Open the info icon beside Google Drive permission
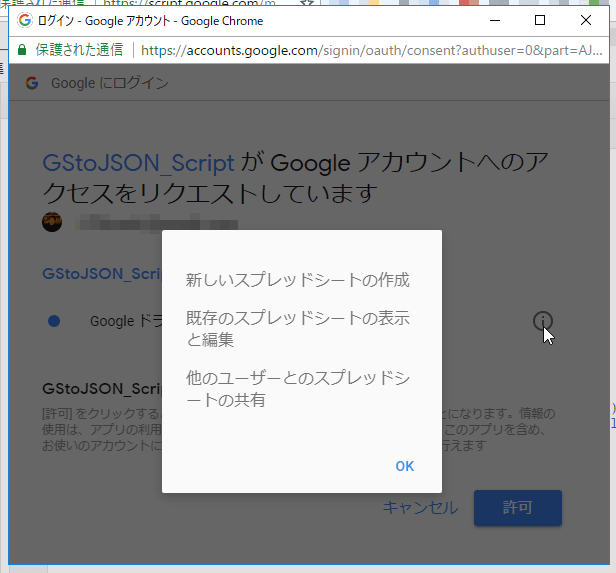The height and width of the screenshot is (573, 616). coord(543,321)
